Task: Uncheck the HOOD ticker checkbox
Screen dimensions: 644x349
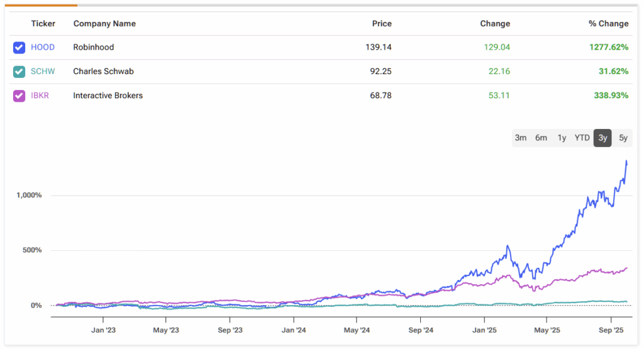Action: (19, 47)
